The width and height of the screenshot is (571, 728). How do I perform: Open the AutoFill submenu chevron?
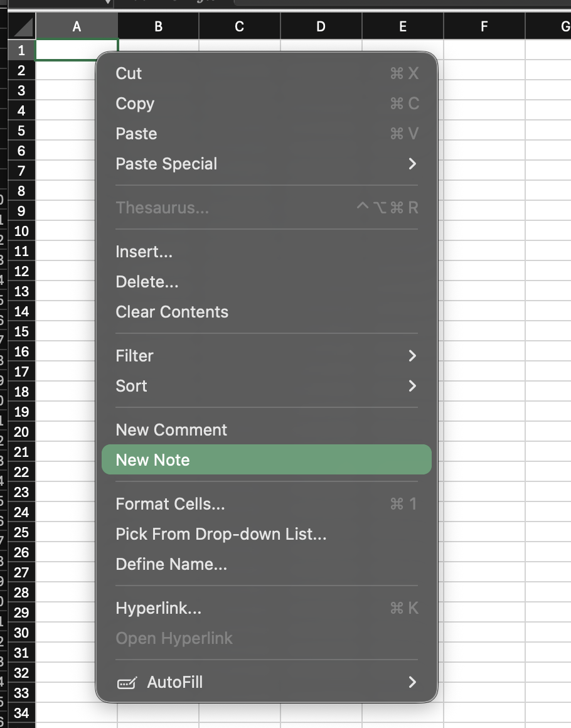coord(412,682)
